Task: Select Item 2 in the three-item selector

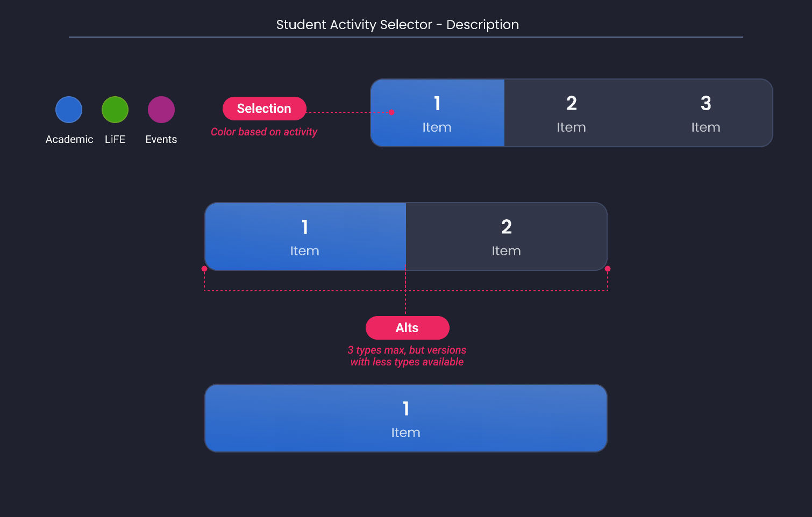Action: 571,113
